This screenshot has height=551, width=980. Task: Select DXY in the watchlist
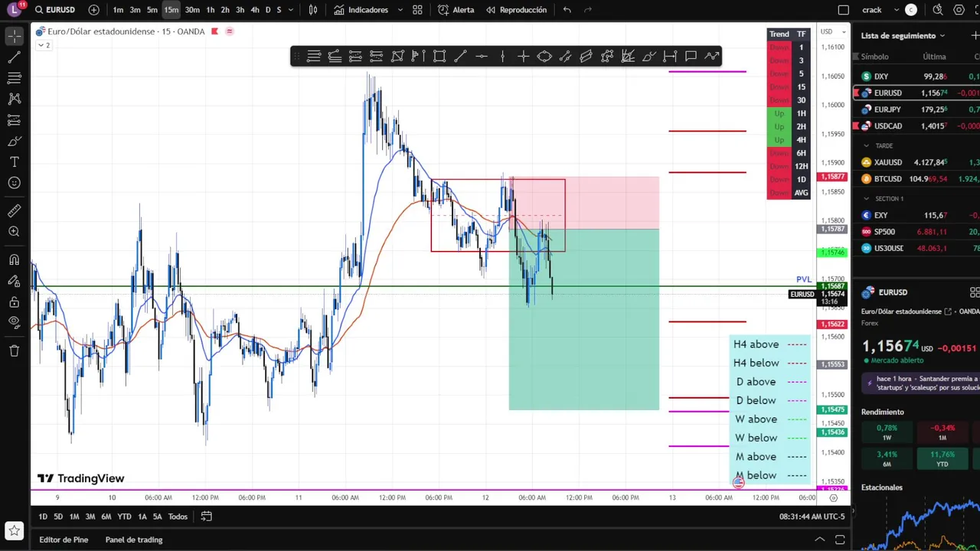(x=917, y=77)
